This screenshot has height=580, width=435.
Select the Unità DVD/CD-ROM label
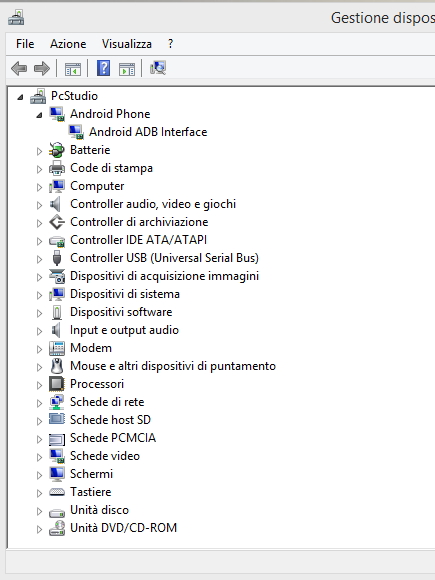(x=124, y=528)
